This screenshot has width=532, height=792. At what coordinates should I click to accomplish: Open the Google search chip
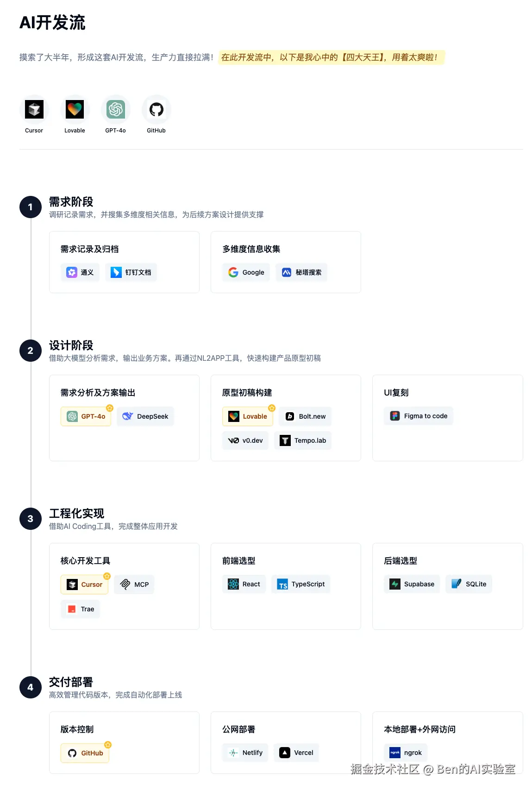[246, 272]
